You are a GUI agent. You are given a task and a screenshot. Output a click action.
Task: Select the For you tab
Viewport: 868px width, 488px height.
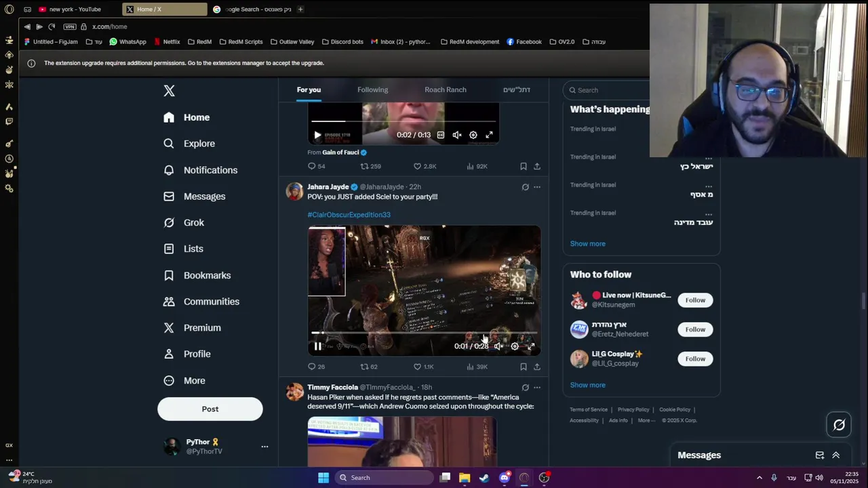coord(309,89)
